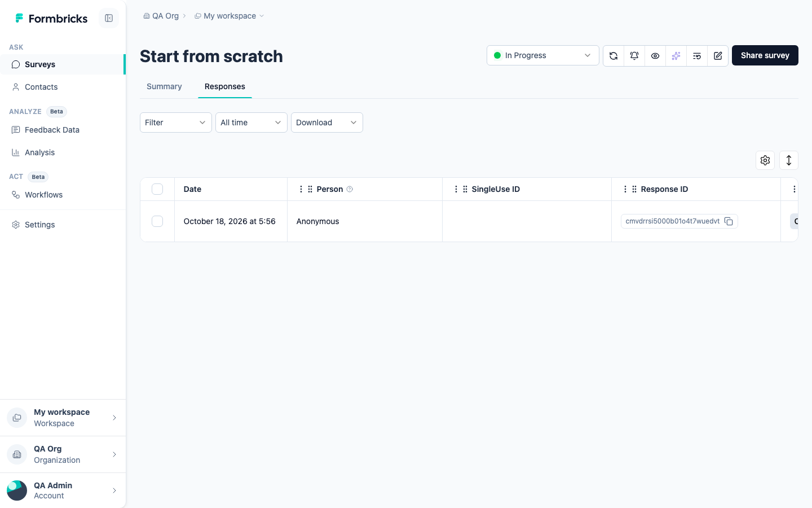The image size is (812, 508).
Task: Expand the QA Org Organization switcher
Action: tap(63, 454)
